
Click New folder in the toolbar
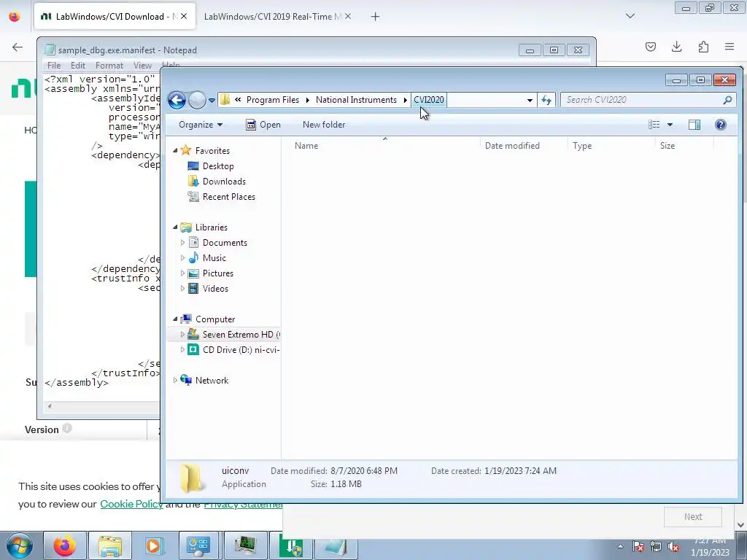(324, 125)
